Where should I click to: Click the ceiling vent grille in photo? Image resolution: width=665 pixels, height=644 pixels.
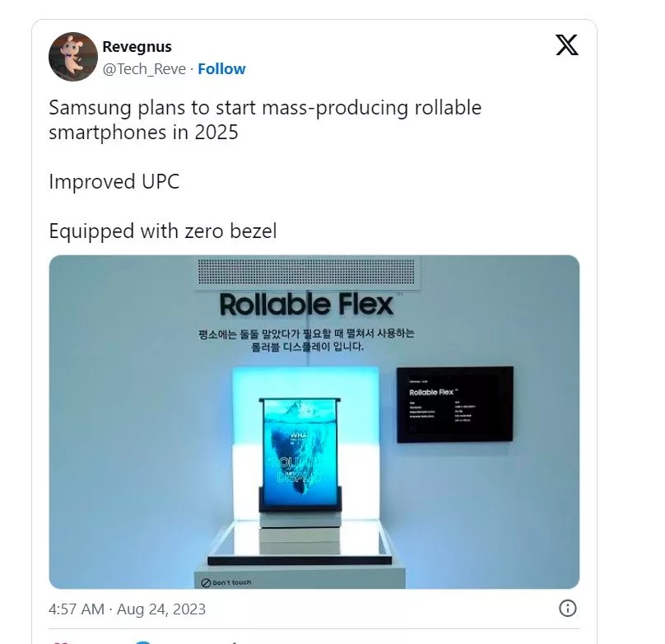(x=306, y=272)
